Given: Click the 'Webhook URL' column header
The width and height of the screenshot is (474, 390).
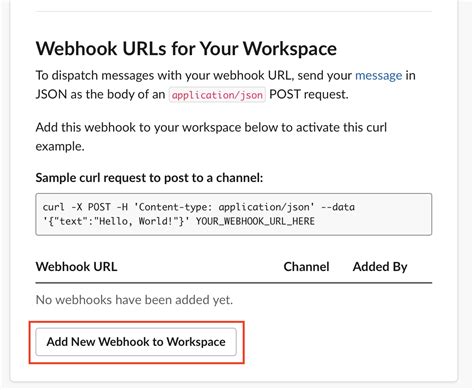Looking at the screenshot, I should (76, 267).
